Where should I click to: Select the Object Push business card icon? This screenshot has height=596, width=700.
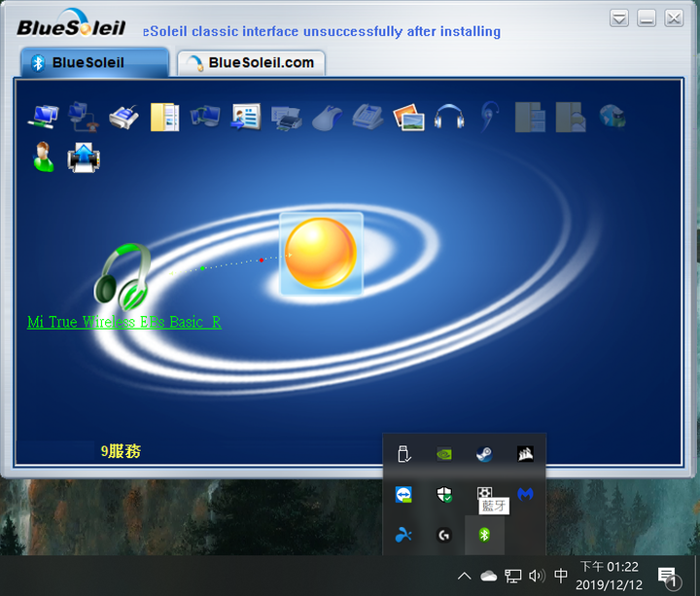pyautogui.click(x=246, y=117)
